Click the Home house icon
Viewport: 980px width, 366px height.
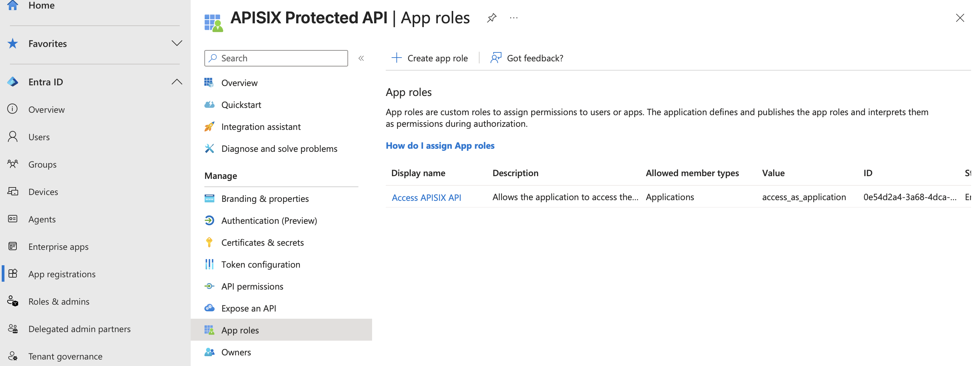[x=13, y=5]
